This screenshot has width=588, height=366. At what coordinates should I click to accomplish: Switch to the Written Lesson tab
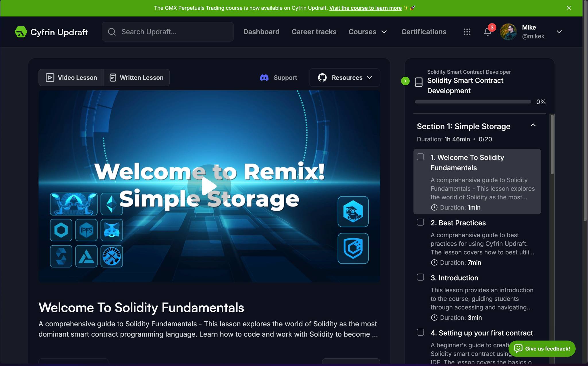click(136, 78)
